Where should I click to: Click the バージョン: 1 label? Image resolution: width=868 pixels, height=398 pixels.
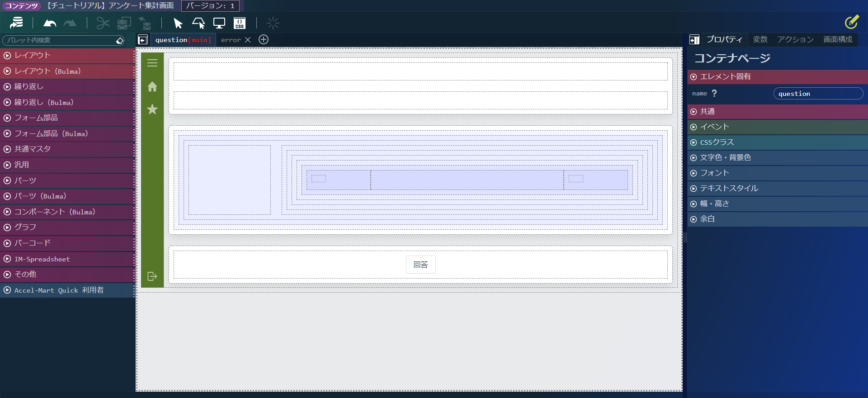click(x=210, y=6)
